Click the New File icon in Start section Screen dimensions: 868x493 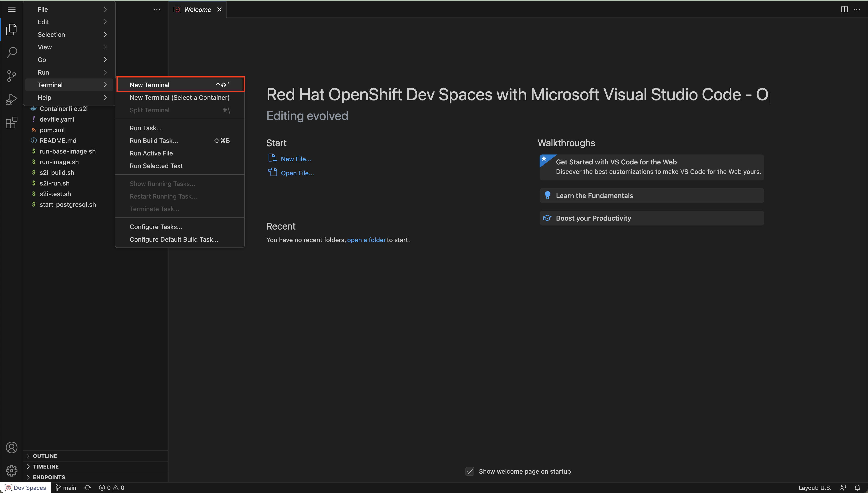tap(272, 158)
